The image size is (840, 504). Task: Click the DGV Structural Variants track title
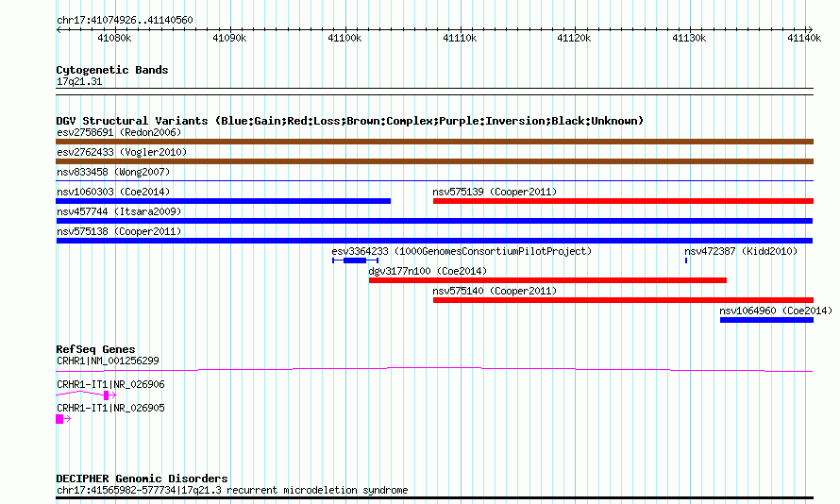click(x=349, y=121)
